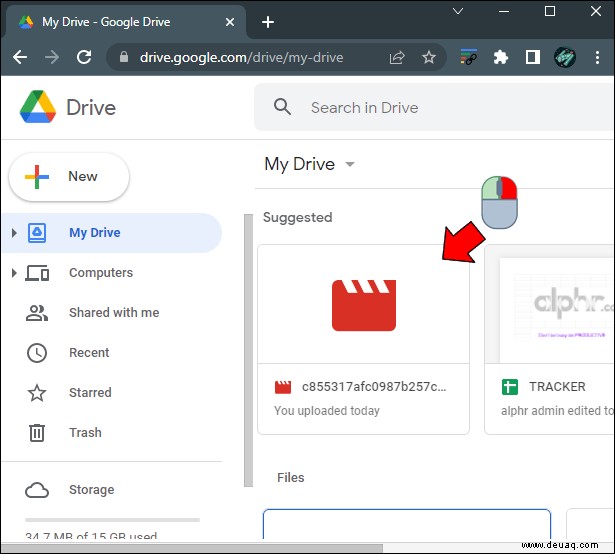This screenshot has width=615, height=554.
Task: Select the My Drive - Google Drive tab
Action: tap(125, 22)
